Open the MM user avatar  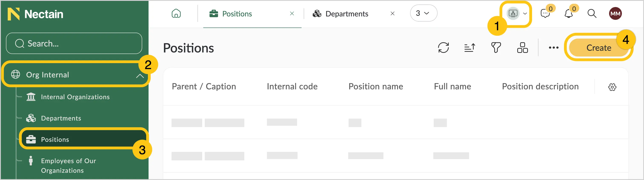(615, 13)
